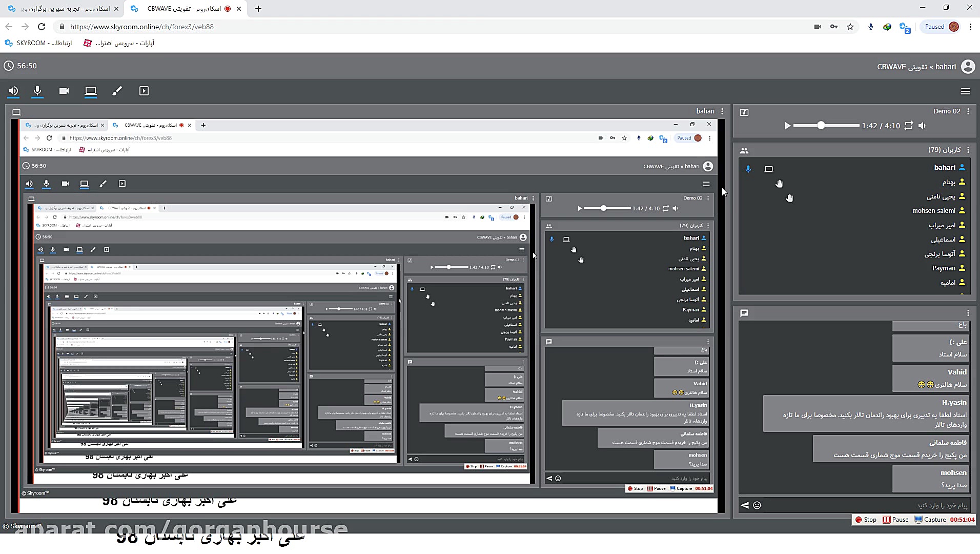This screenshot has height=554, width=980.
Task: Click the browser address bar
Action: coord(431,27)
